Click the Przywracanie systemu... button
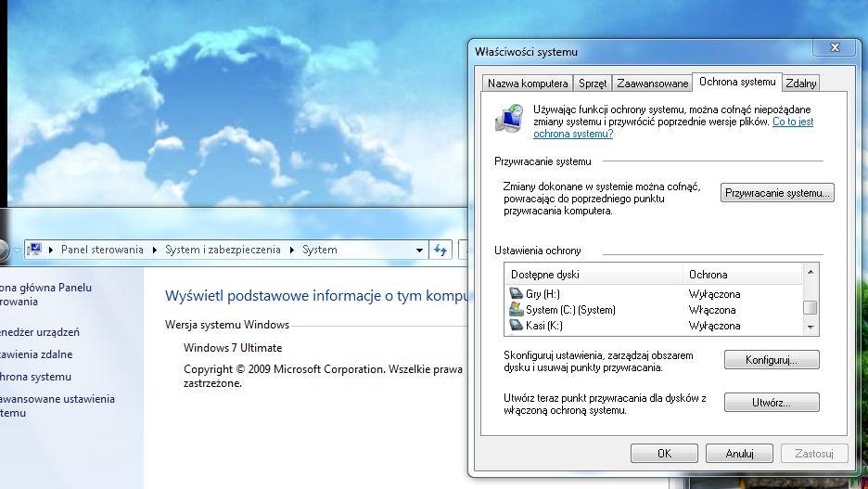868x489 pixels. point(777,193)
